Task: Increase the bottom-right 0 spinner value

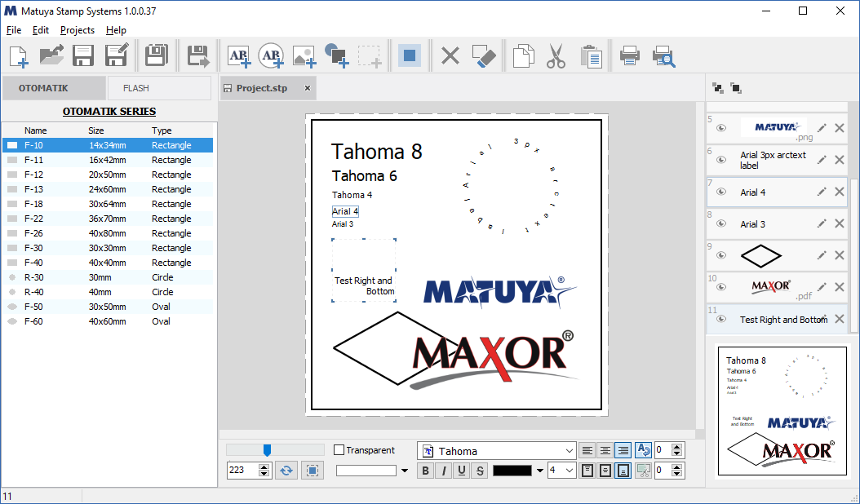Action: tap(677, 466)
